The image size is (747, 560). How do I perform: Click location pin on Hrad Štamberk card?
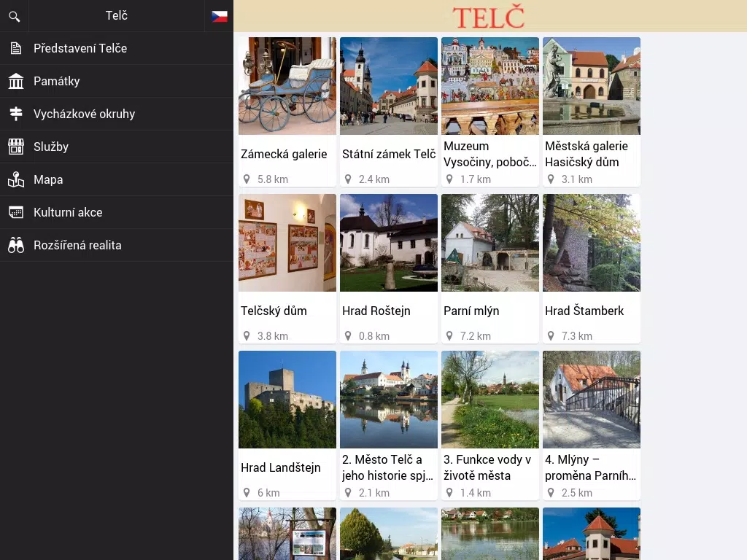(x=551, y=335)
